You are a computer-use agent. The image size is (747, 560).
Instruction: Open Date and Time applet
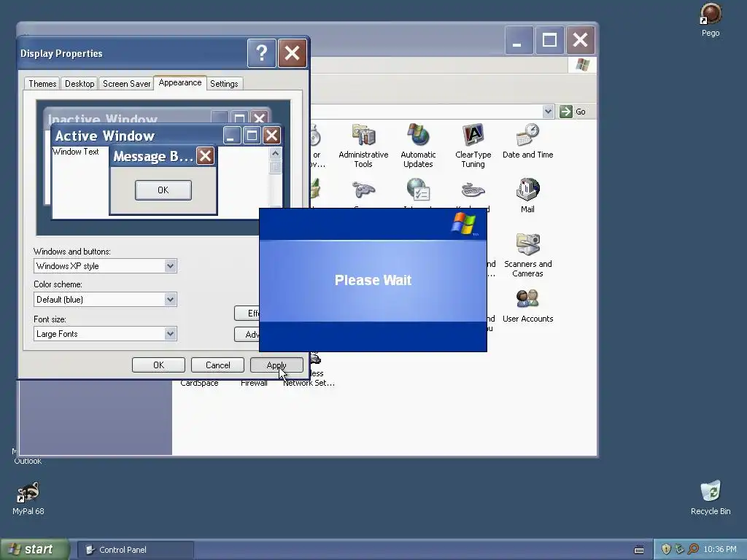527,141
